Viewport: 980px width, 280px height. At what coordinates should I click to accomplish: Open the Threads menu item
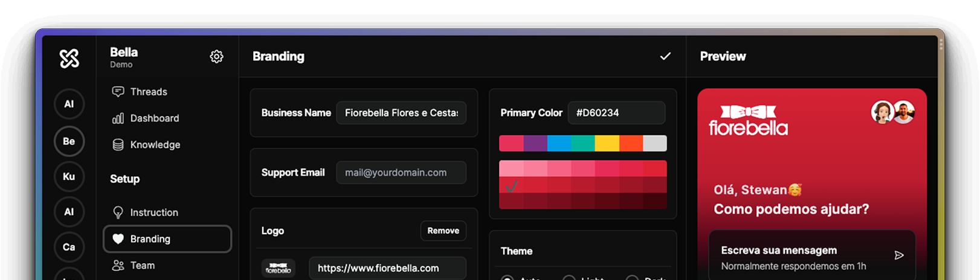coord(167,92)
